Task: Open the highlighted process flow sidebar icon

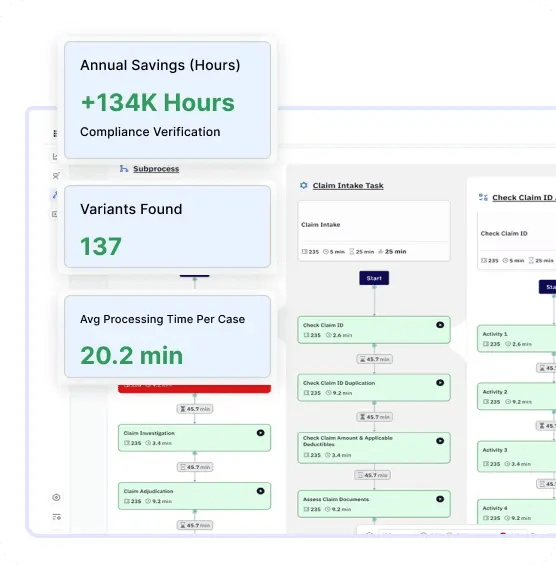Action: (55, 195)
